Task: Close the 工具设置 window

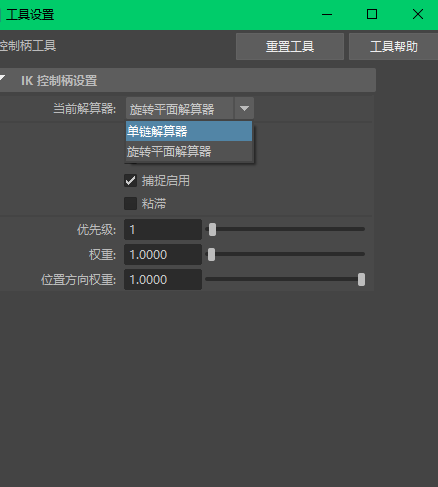Action: tap(418, 14)
